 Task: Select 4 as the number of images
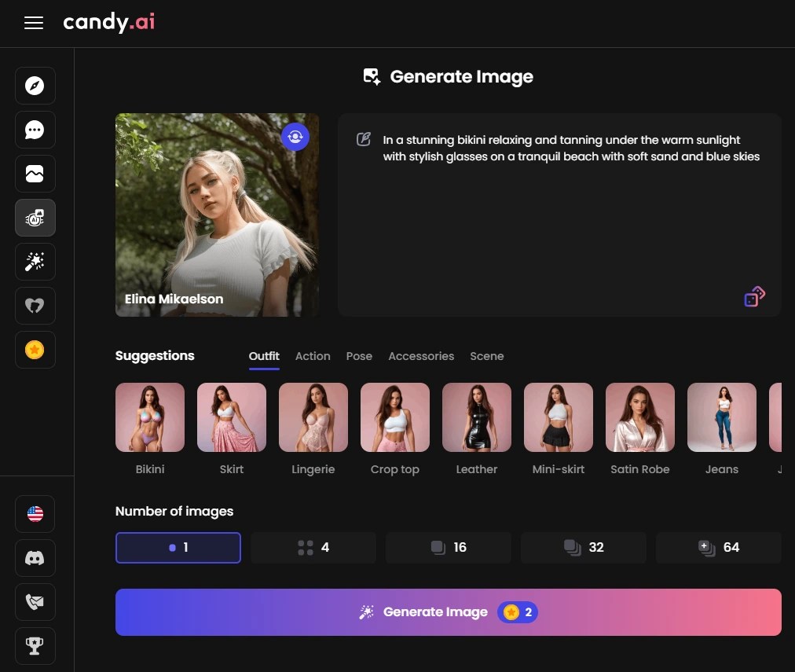[x=313, y=547]
